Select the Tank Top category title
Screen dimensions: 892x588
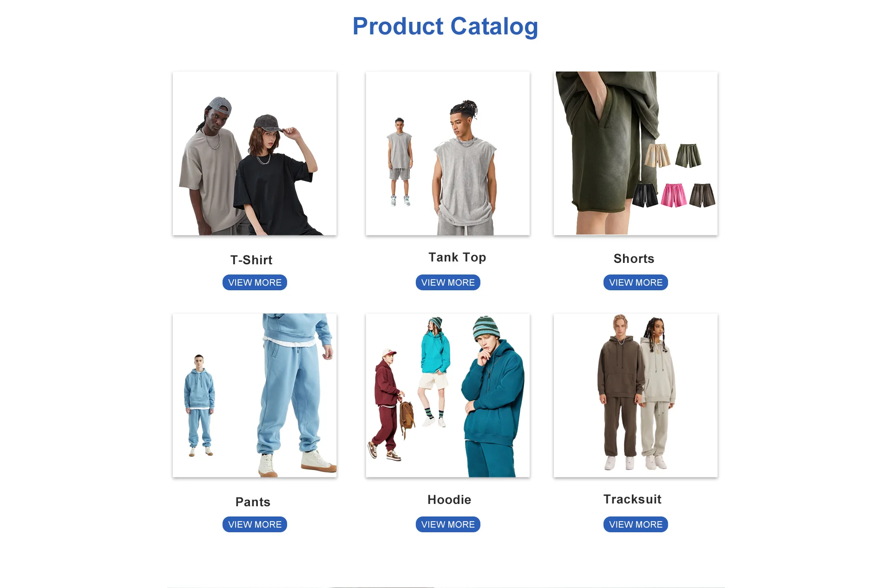[x=457, y=257]
